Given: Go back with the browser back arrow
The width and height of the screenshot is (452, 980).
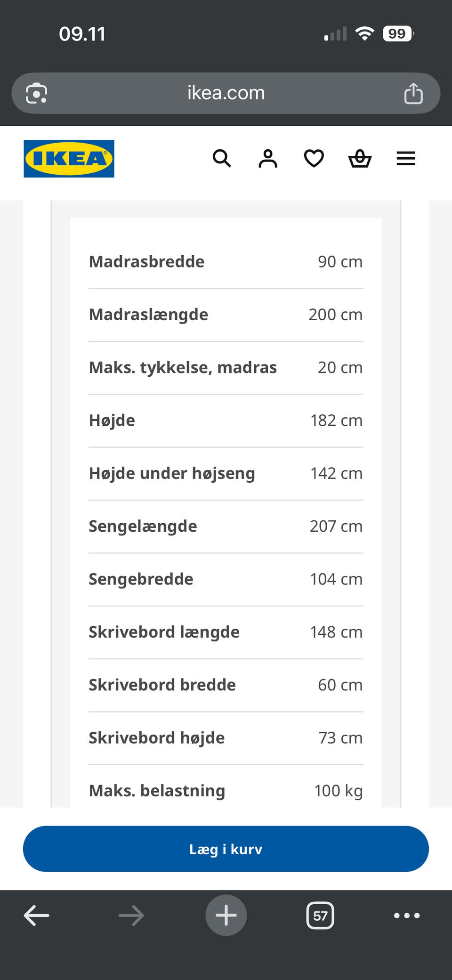Looking at the screenshot, I should coord(37,915).
